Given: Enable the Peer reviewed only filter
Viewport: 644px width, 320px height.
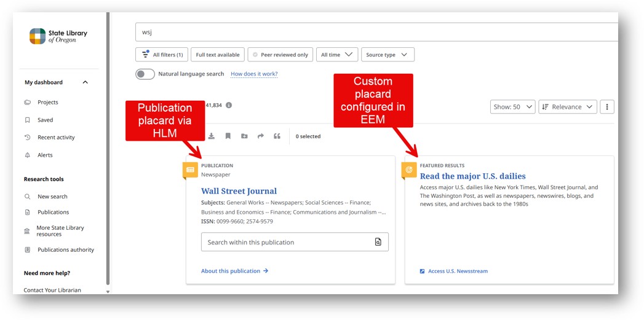Looking at the screenshot, I should [280, 55].
